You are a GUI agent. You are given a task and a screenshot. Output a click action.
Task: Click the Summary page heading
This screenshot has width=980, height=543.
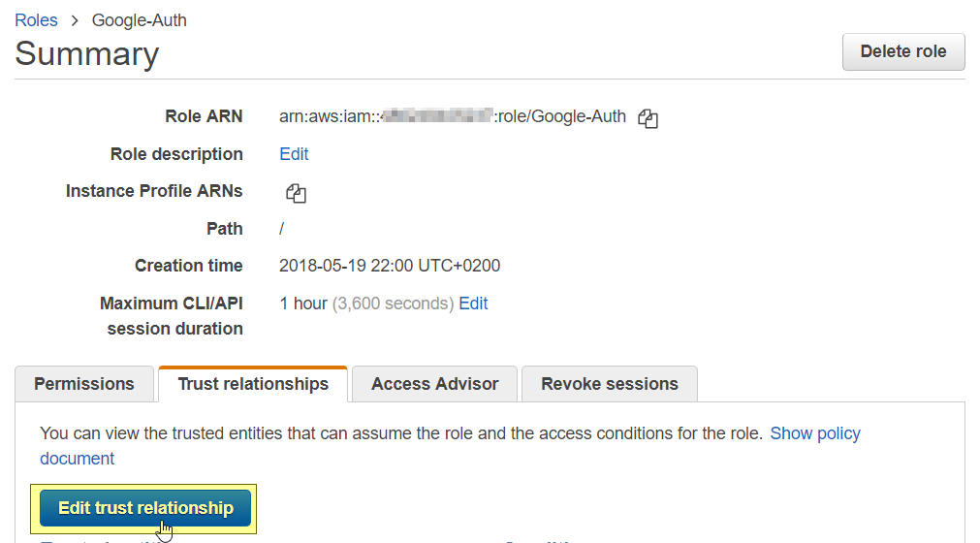tap(87, 53)
